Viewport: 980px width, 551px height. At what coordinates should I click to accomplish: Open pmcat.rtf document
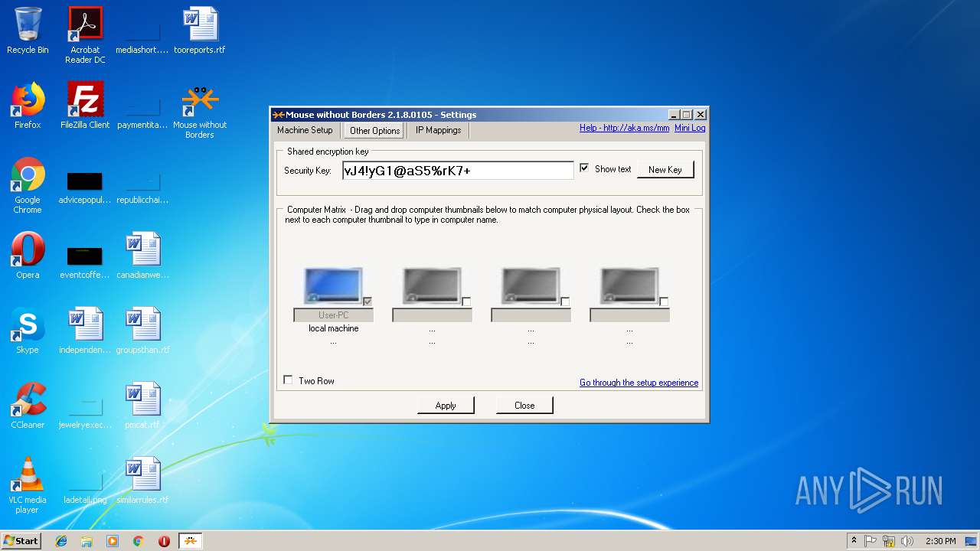(142, 406)
